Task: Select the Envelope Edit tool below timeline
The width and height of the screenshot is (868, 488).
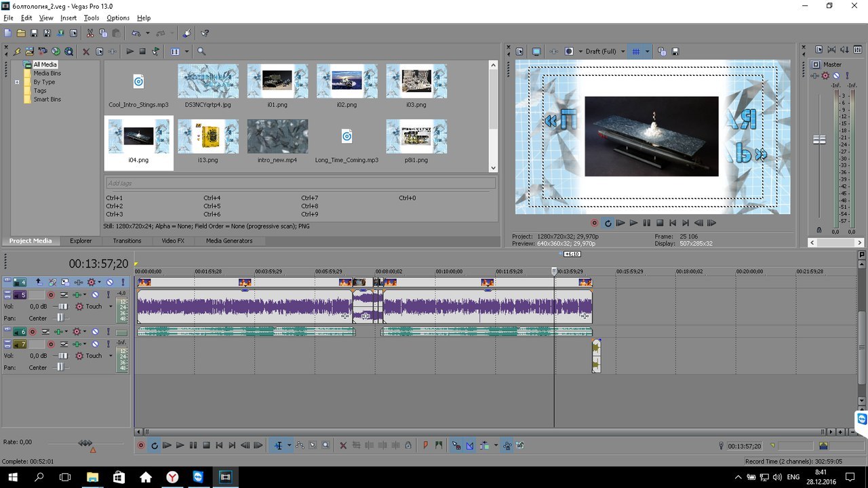Action: 300,445
